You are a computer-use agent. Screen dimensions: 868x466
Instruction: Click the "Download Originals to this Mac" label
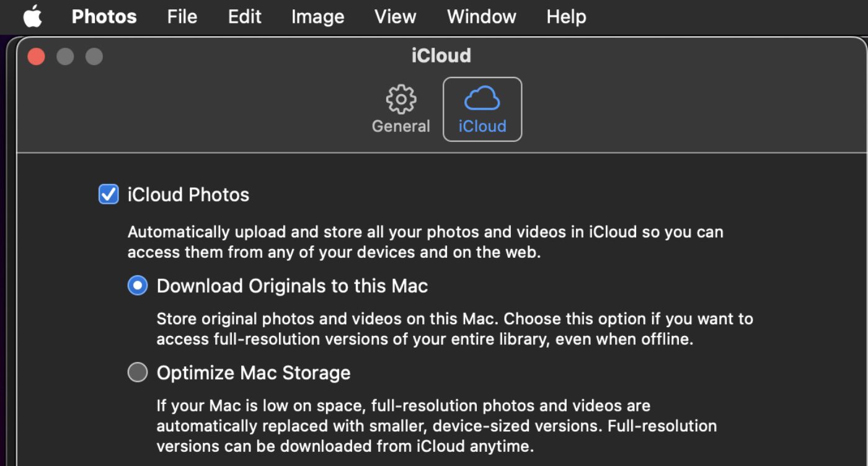tap(292, 286)
